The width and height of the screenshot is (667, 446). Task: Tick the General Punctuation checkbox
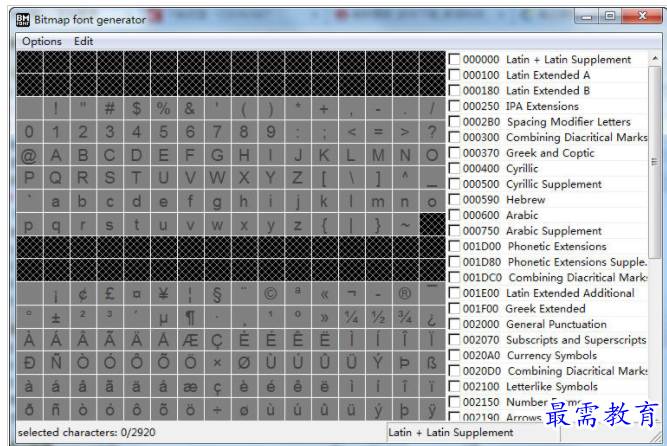point(454,324)
